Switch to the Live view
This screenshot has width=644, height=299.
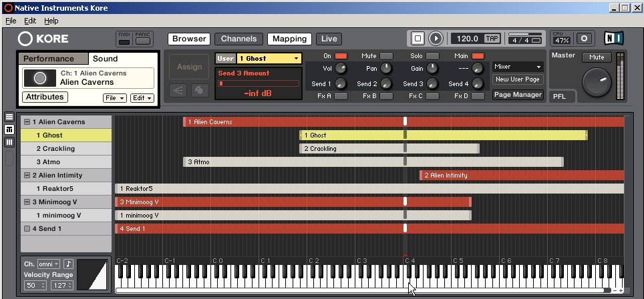(329, 39)
